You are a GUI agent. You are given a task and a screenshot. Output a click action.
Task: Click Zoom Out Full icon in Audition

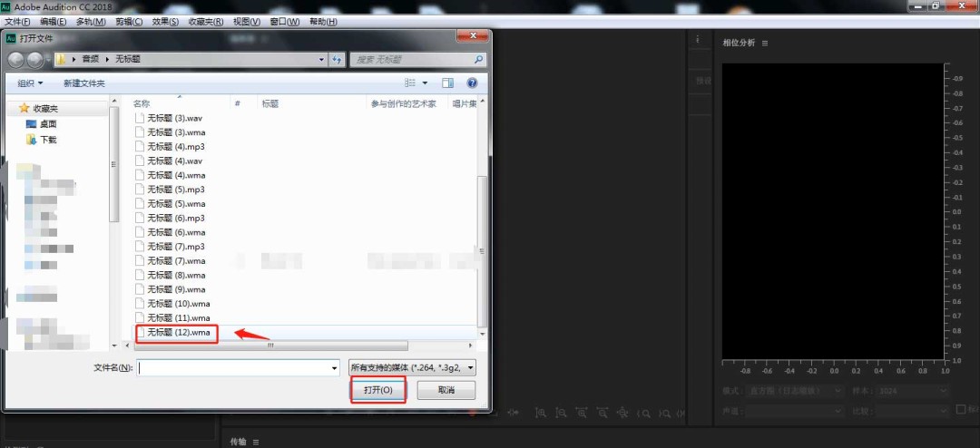click(x=622, y=413)
